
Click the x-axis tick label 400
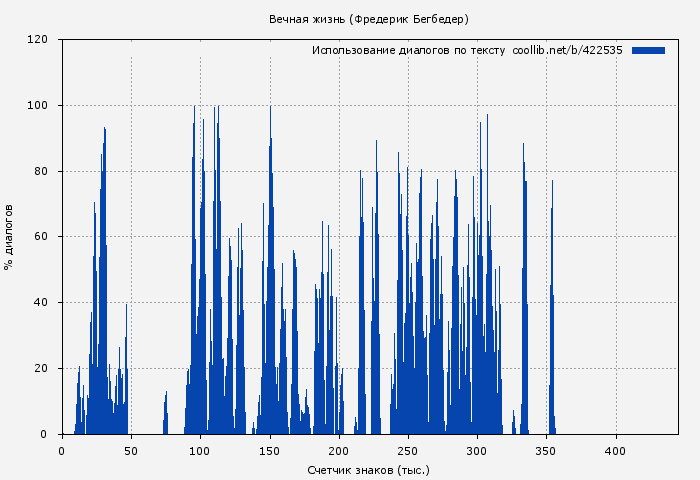coord(616,451)
